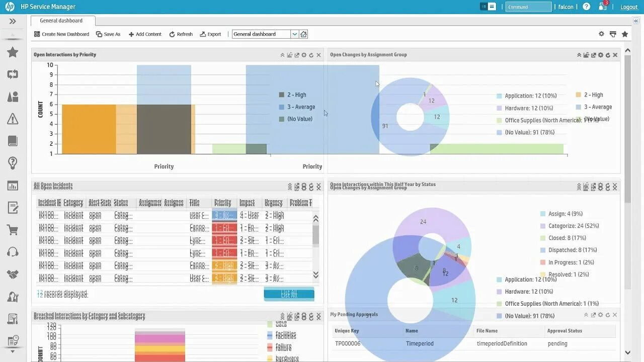Click the 3 - Average legend color swatch
This screenshot has height=362, width=644.
tap(282, 107)
